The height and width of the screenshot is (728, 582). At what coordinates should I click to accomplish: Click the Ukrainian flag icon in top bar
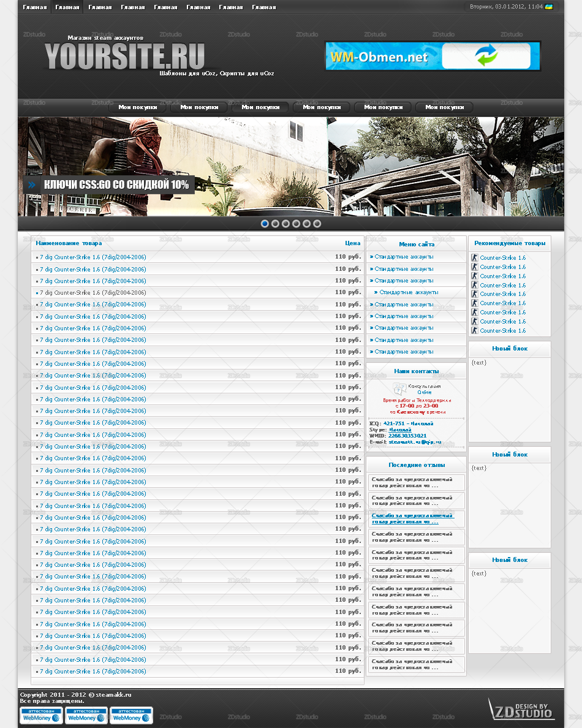coord(549,7)
